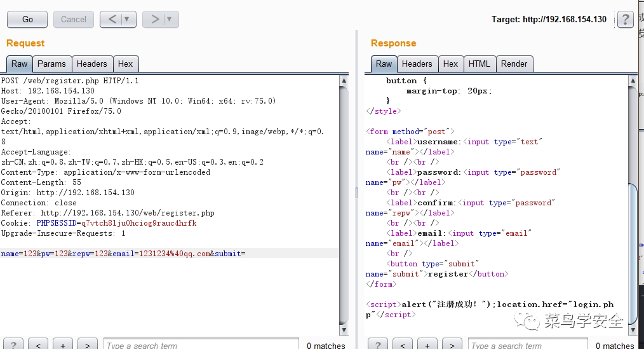This screenshot has height=349, width=644.
Task: Click the Origin header line
Action: pos(68,193)
